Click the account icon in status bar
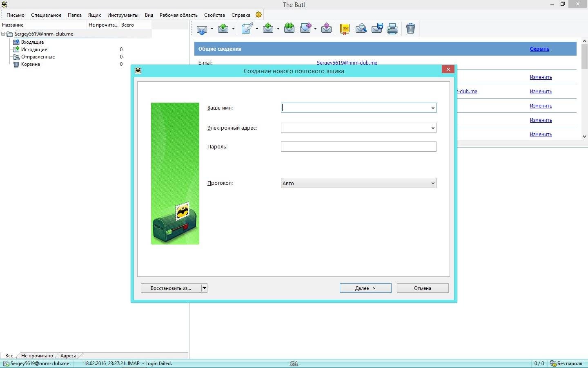This screenshot has height=368, width=588. [6, 364]
